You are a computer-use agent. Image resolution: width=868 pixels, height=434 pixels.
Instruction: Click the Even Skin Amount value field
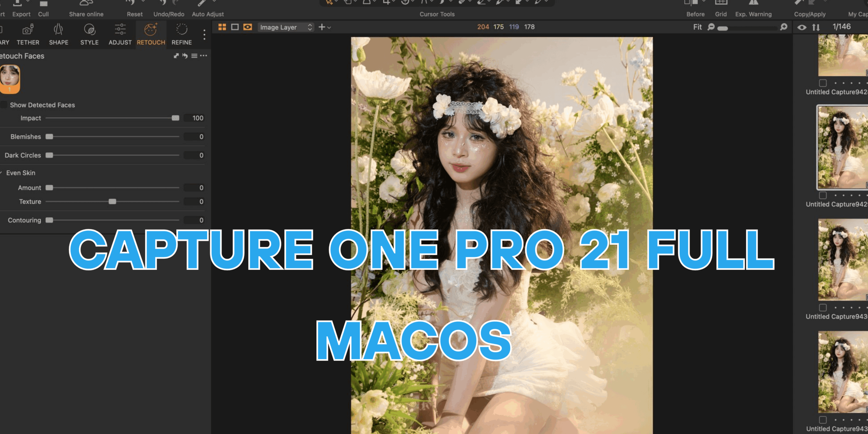click(x=194, y=188)
